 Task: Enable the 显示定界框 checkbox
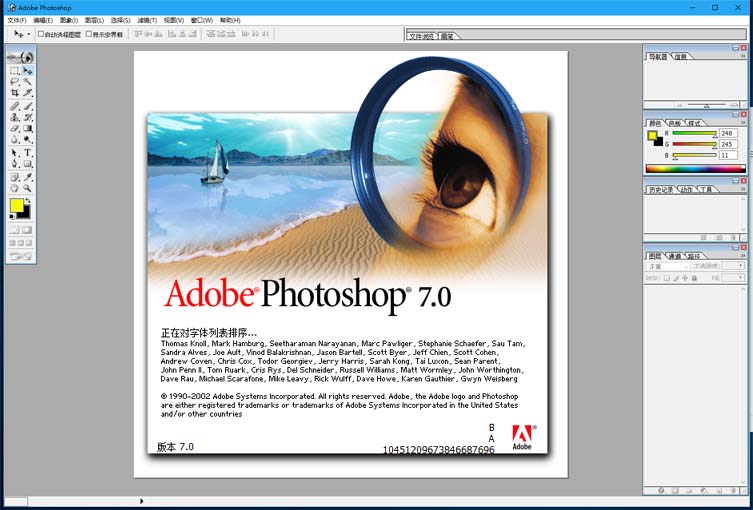[89, 34]
